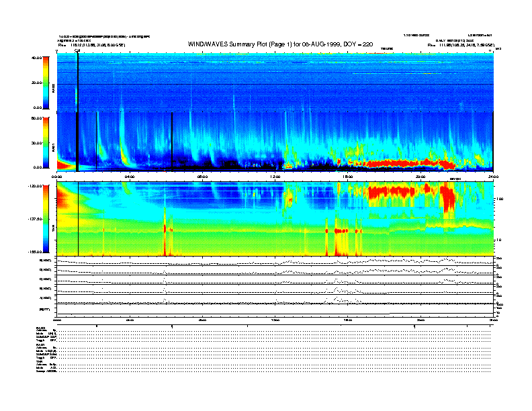Click the 16:00 tick label under RAD1 panel
The width and height of the screenshot is (532, 411).
pyautogui.click(x=347, y=177)
